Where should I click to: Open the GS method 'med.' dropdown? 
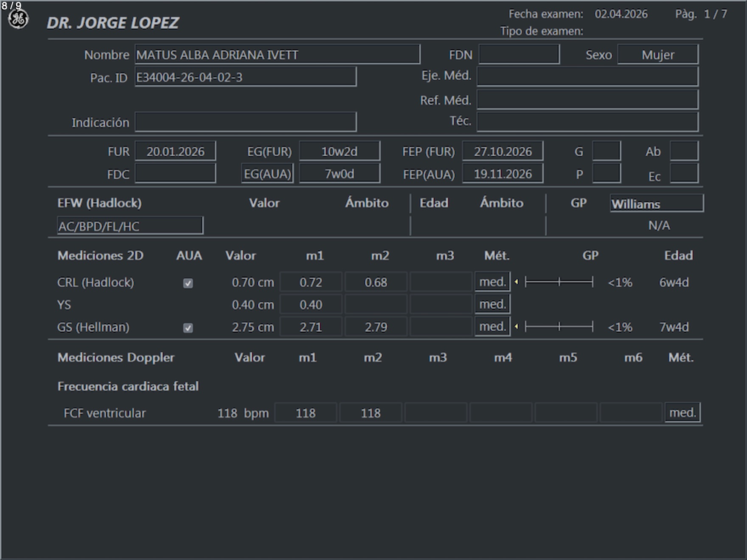(492, 327)
